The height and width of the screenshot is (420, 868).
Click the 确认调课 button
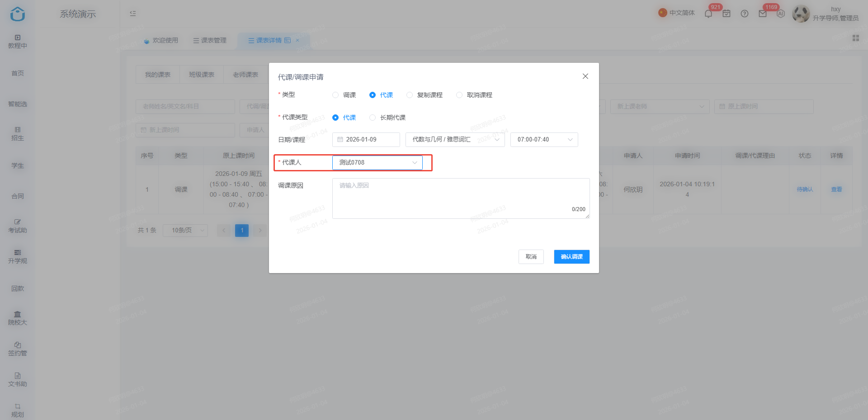click(x=572, y=257)
